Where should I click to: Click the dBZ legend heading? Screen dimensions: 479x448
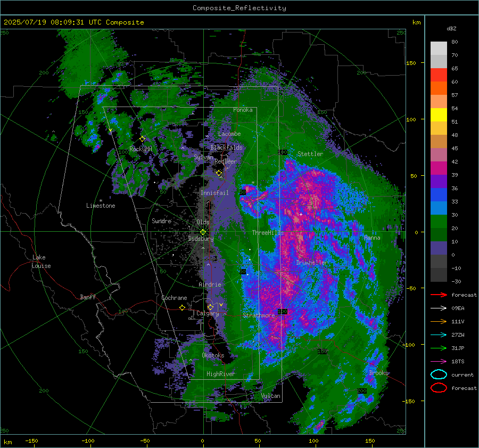(451, 28)
